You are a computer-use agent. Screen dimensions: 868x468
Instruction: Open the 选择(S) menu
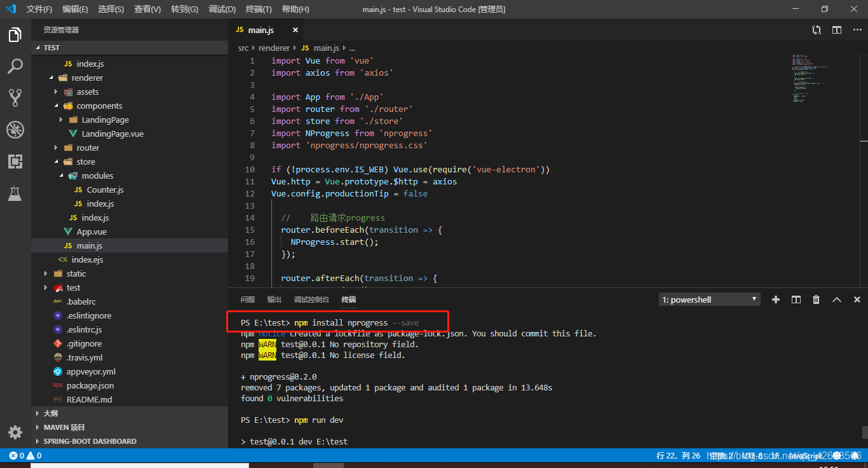(111, 9)
